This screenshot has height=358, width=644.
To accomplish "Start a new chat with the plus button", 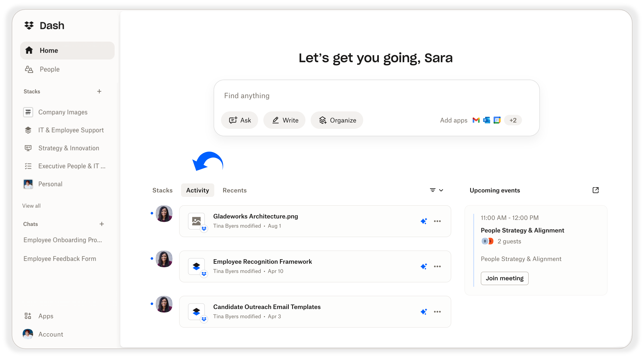I will (x=102, y=224).
